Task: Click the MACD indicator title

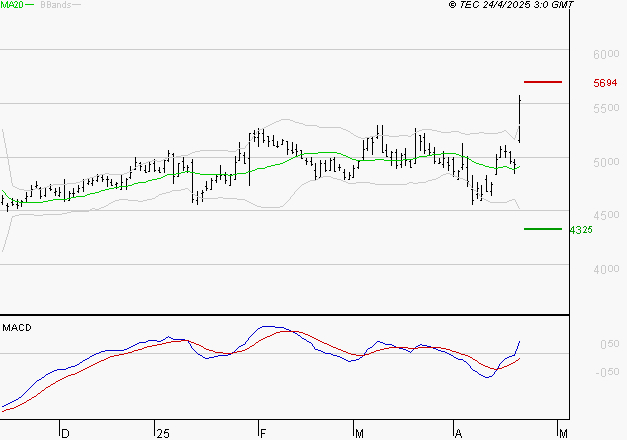Action: click(x=16, y=327)
